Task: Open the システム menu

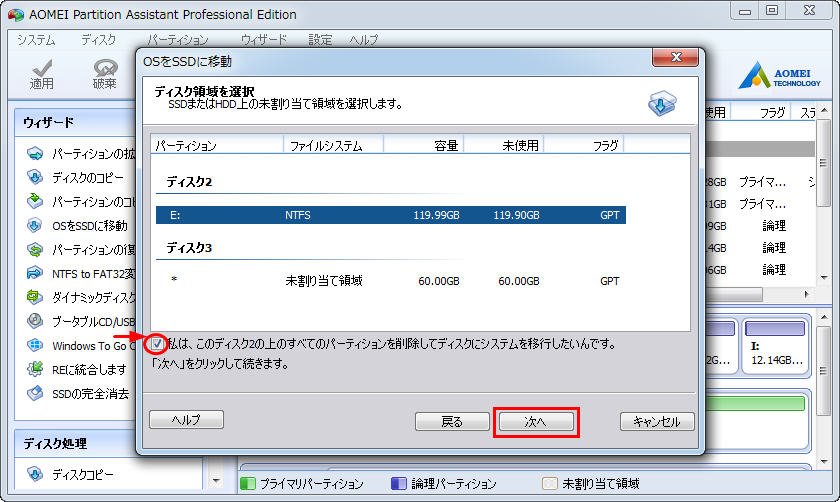Action: pyautogui.click(x=36, y=40)
